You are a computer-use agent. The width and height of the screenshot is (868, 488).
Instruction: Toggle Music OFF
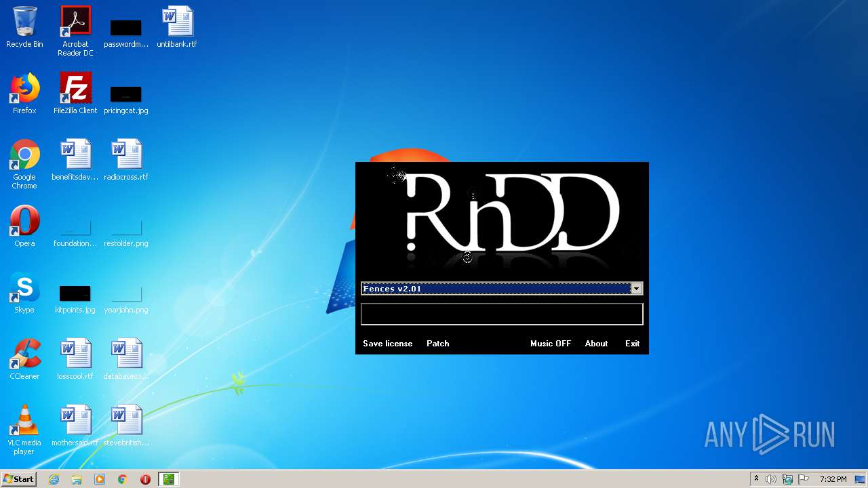(551, 344)
